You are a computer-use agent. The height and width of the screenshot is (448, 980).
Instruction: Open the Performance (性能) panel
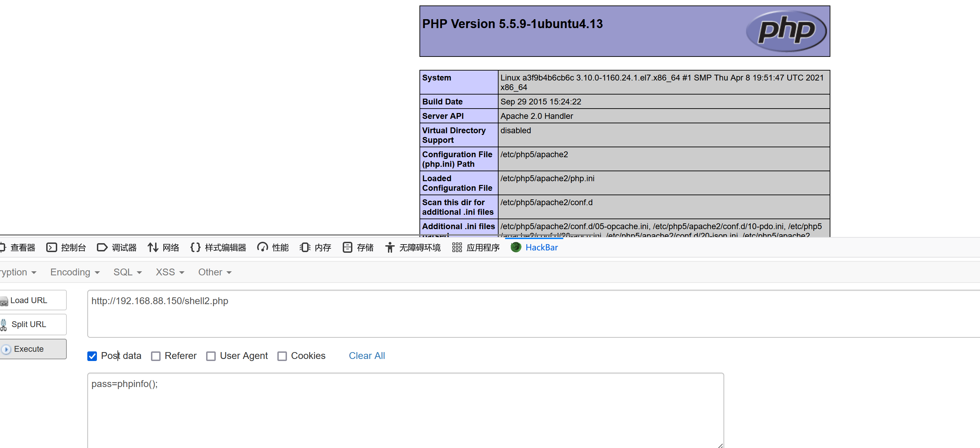point(273,247)
